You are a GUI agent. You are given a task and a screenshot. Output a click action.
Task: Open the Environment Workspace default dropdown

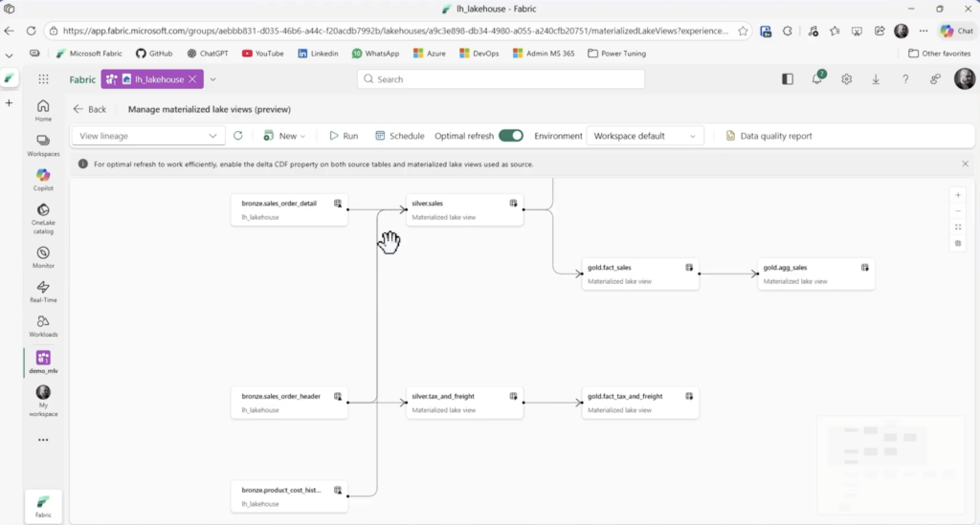click(645, 136)
